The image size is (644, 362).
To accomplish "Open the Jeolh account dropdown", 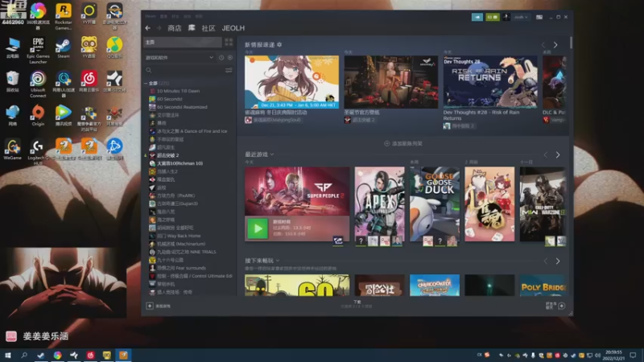I will pos(521,17).
